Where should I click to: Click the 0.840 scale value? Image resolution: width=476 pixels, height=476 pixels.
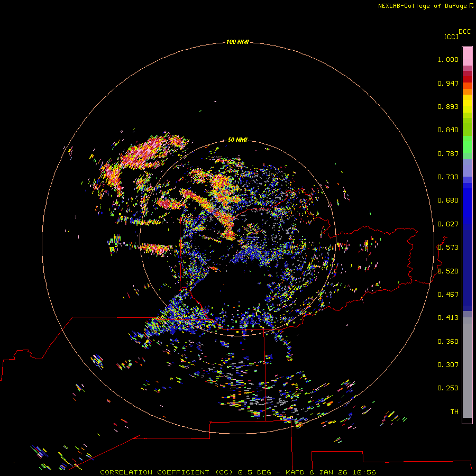coord(448,130)
